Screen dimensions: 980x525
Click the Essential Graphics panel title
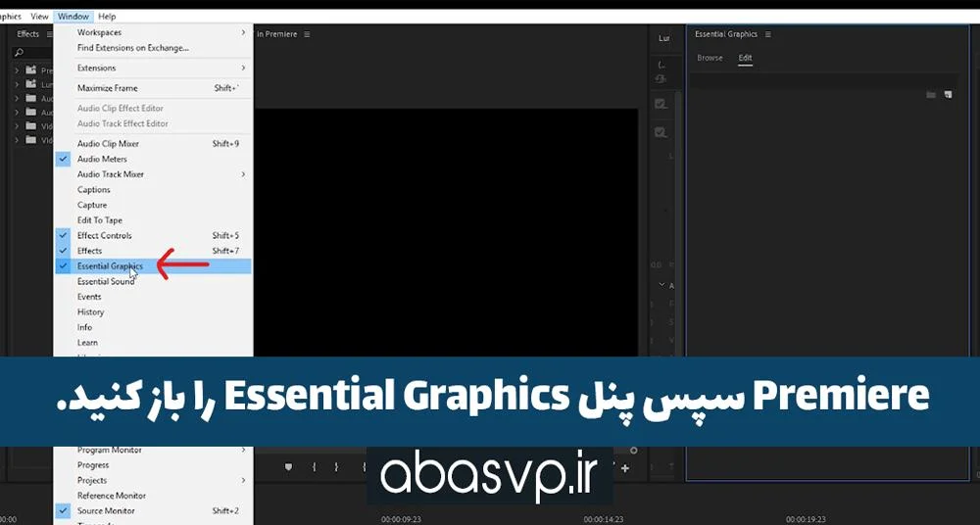725,34
